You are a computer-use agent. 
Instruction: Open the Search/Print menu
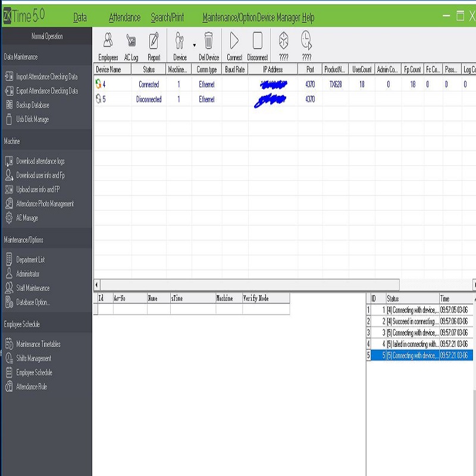pyautogui.click(x=168, y=18)
